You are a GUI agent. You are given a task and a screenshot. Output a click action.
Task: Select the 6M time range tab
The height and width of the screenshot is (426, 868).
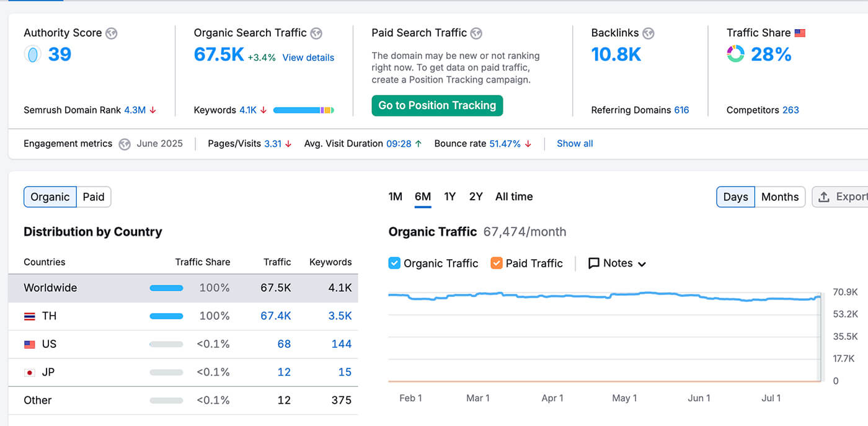pyautogui.click(x=423, y=197)
